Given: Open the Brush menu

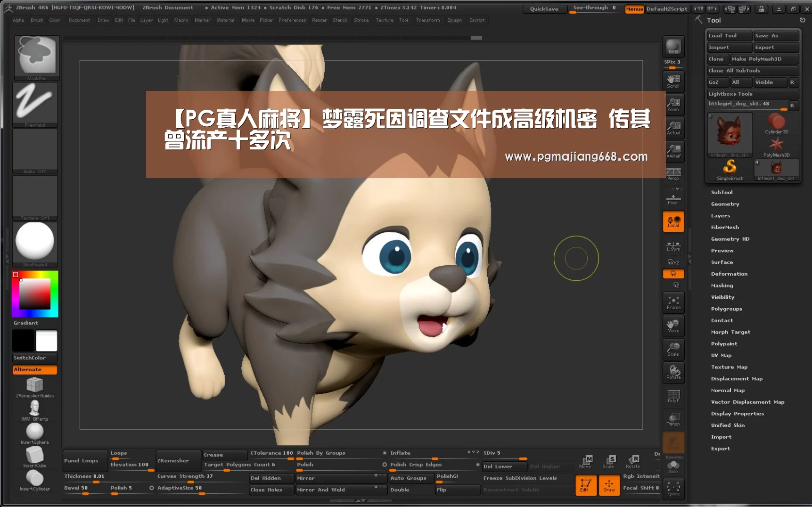Looking at the screenshot, I should coord(37,20).
